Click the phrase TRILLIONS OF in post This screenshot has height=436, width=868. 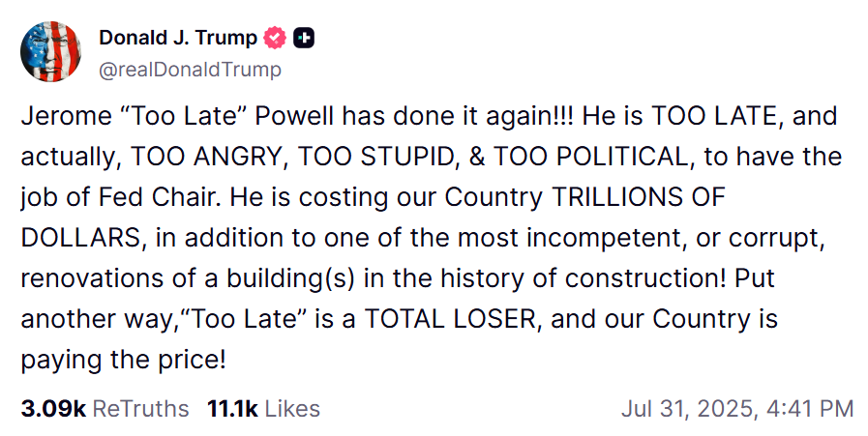point(639,197)
